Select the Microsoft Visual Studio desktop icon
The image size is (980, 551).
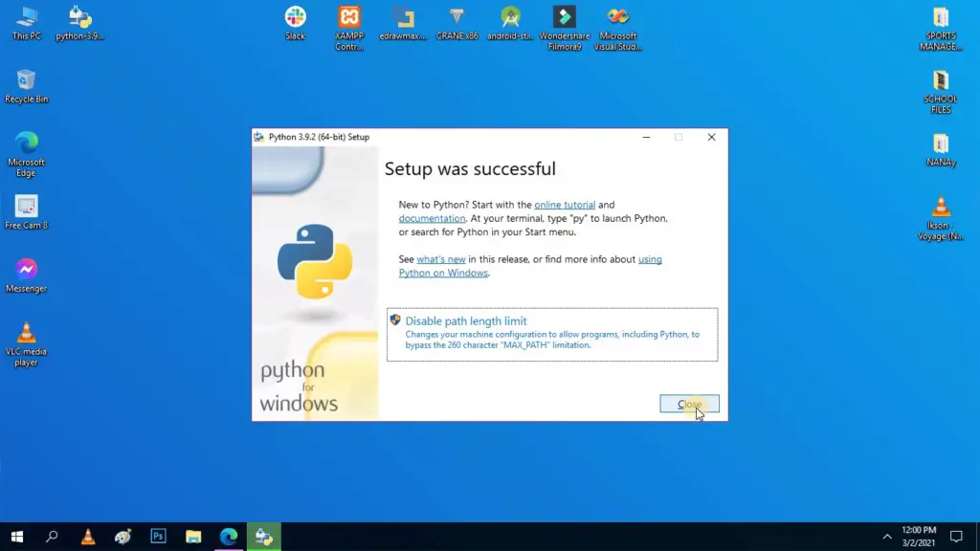[617, 28]
